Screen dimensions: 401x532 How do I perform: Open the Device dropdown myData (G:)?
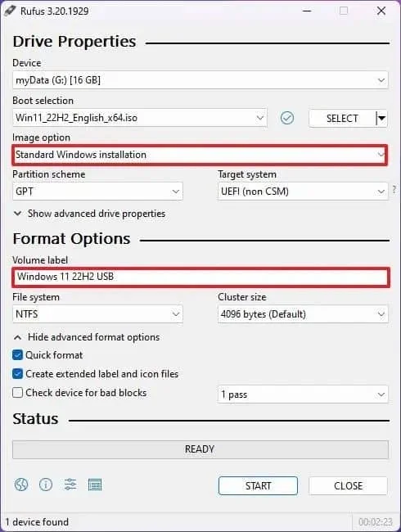tap(200, 80)
